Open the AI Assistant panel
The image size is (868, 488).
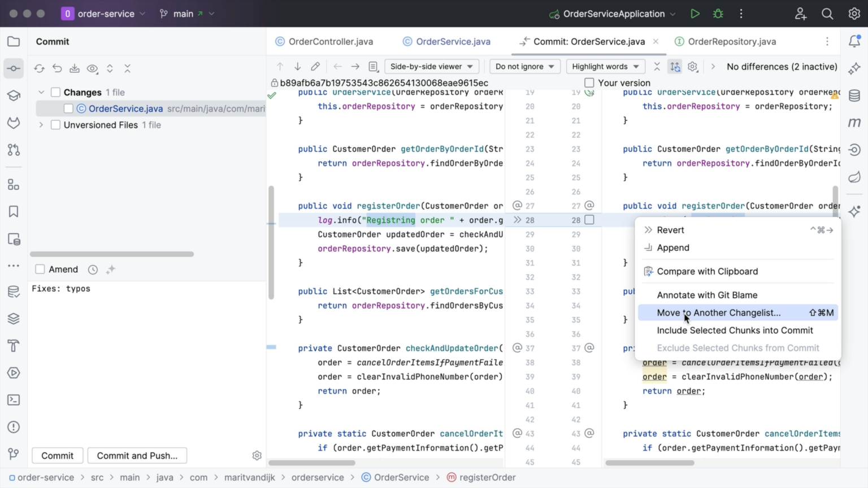(854, 68)
